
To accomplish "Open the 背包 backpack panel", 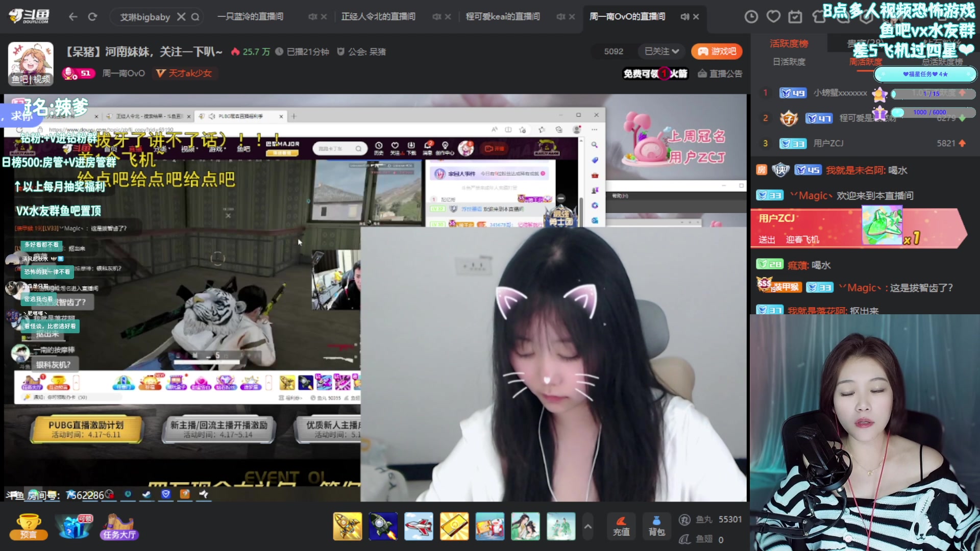I will 656,526.
